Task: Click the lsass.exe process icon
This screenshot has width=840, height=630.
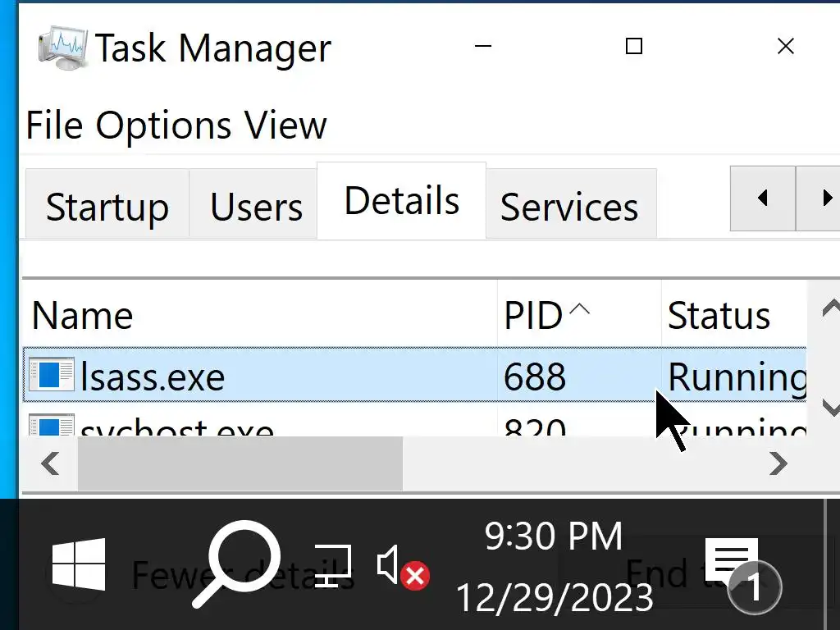Action: 51,376
